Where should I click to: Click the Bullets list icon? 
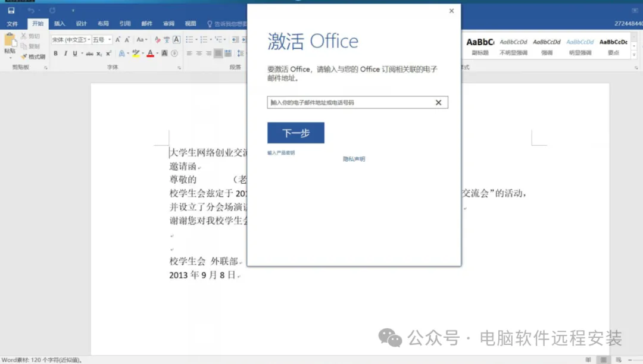tap(189, 40)
